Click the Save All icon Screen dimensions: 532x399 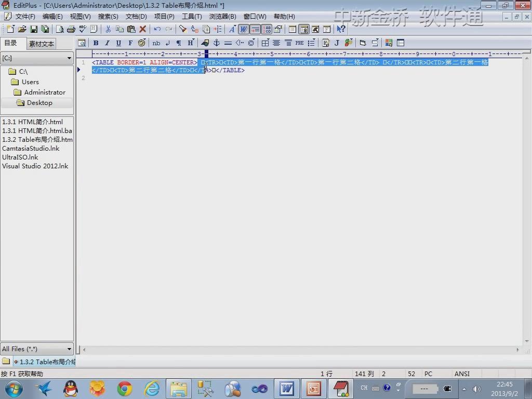(x=45, y=29)
